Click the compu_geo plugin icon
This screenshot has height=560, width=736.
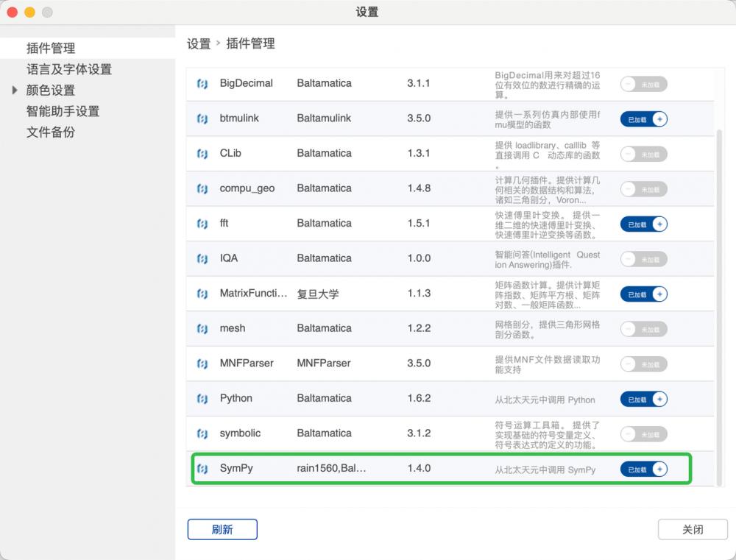[x=202, y=189]
